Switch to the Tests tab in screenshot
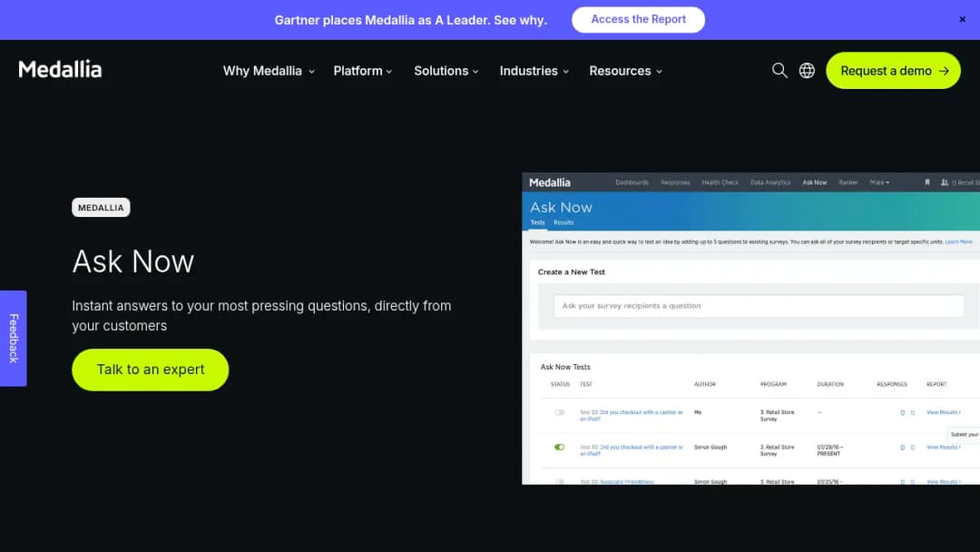 tap(537, 222)
